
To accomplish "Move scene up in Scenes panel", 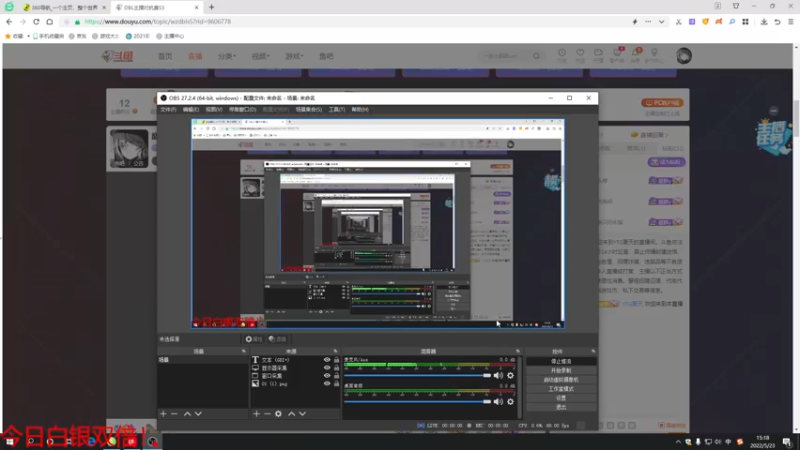I will click(x=187, y=414).
